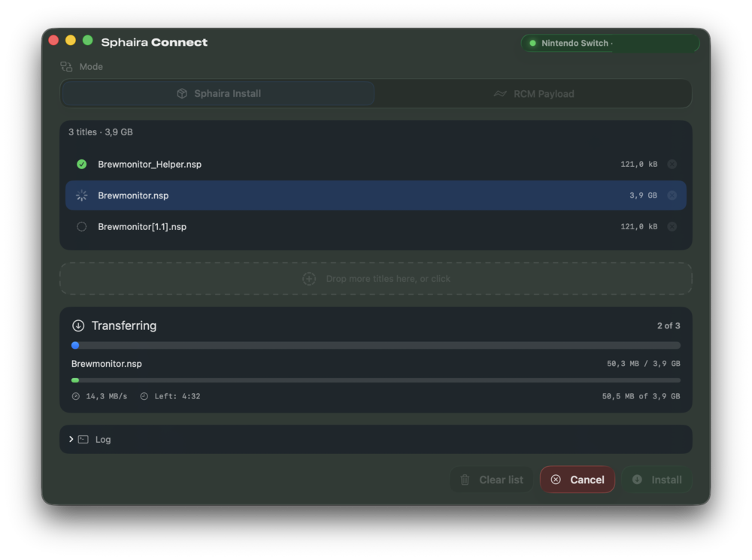The height and width of the screenshot is (560, 752).
Task: Click the download icon beside Transferring
Action: (78, 326)
